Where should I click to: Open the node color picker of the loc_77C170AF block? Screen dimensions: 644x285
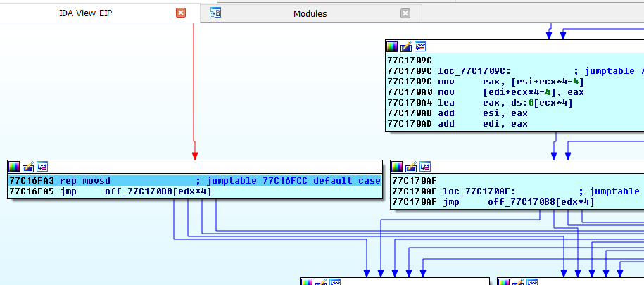point(397,167)
